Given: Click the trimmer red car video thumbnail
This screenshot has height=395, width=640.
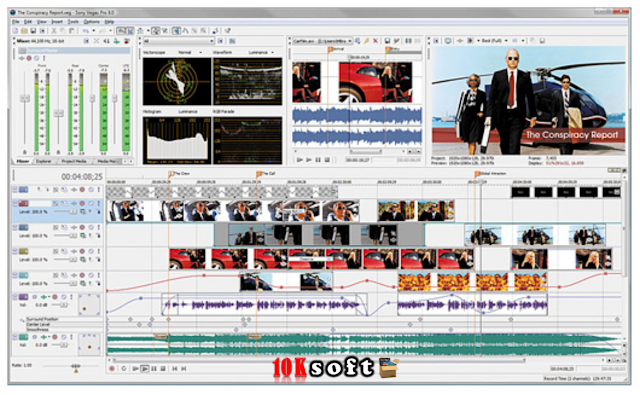Looking at the screenshot, I should (x=375, y=82).
